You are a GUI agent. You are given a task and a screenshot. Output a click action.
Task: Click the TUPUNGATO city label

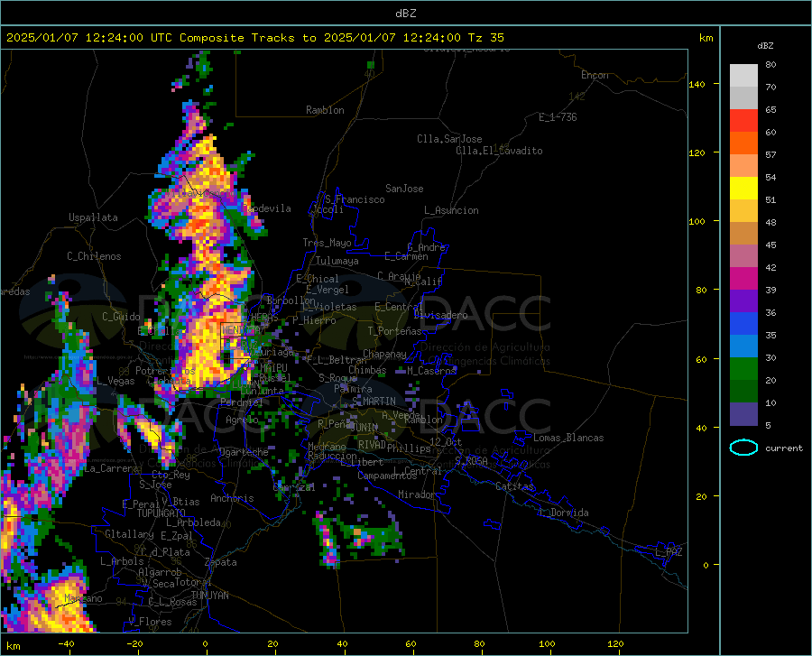pyautogui.click(x=161, y=513)
